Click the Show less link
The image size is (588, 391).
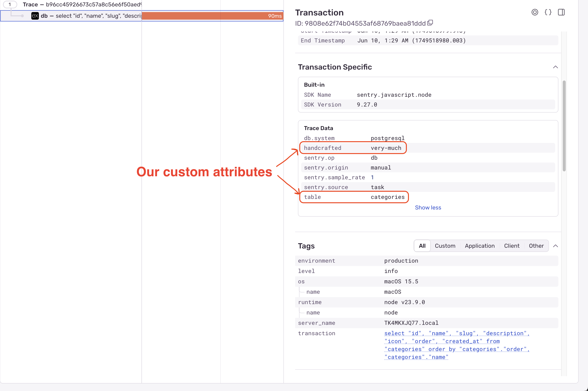428,207
